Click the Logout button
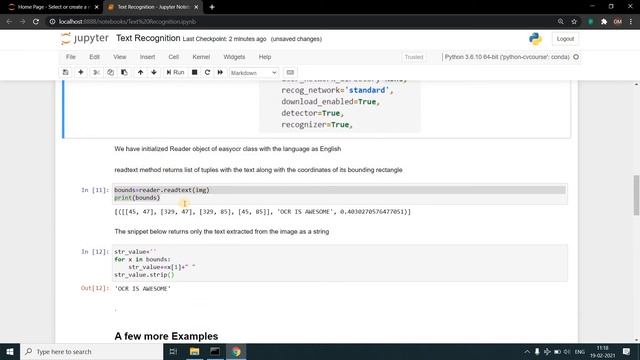The width and height of the screenshot is (640, 360). [x=565, y=39]
